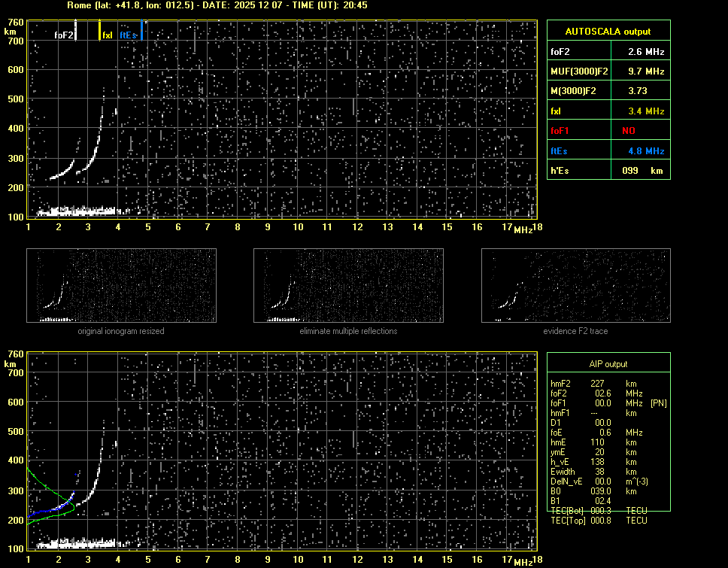This screenshot has height=568, width=728.
Task: Open the evidence F2 trace thumbnail
Action: tap(576, 285)
